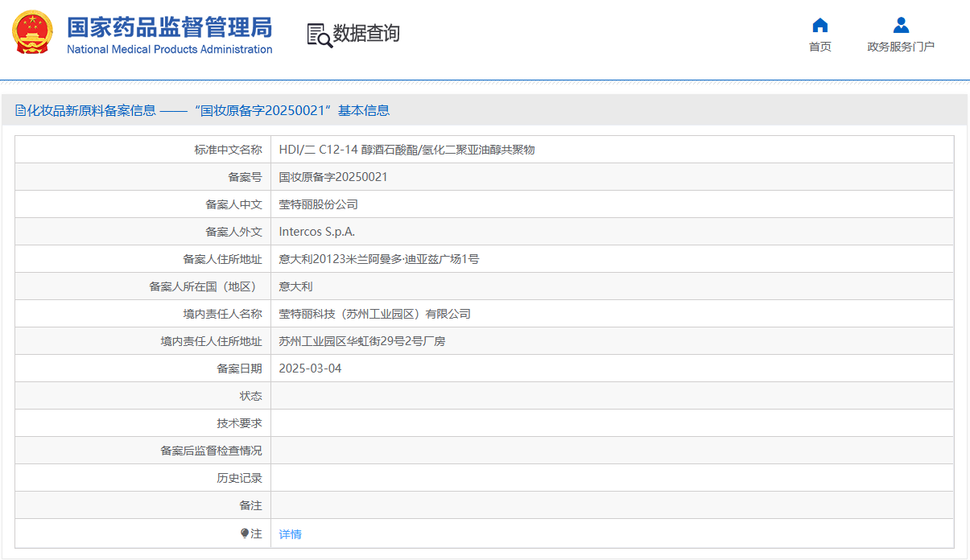Image resolution: width=970 pixels, height=560 pixels.
Task: Click the 首页 house icon
Action: pyautogui.click(x=819, y=25)
